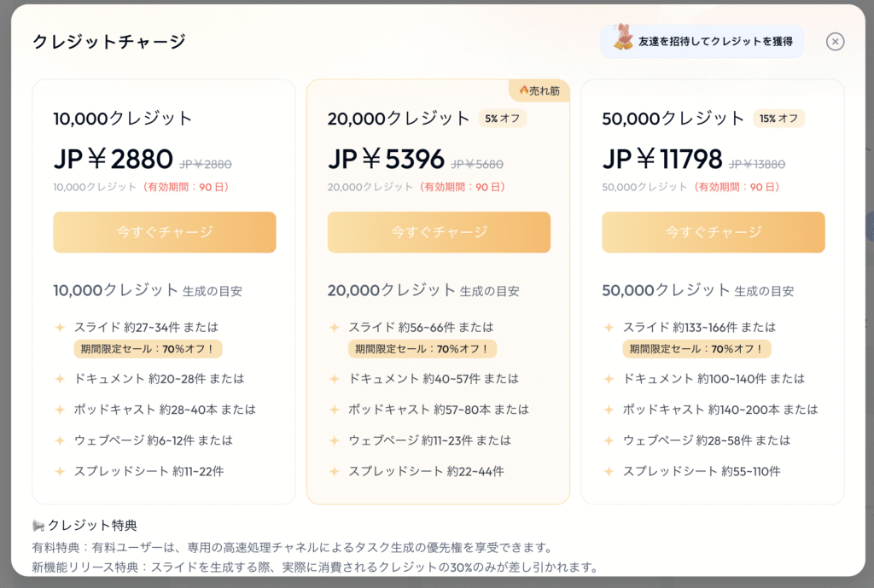Screen dimensions: 874x588
Task: Click the 5% オフ discount tag
Action: pos(502,118)
